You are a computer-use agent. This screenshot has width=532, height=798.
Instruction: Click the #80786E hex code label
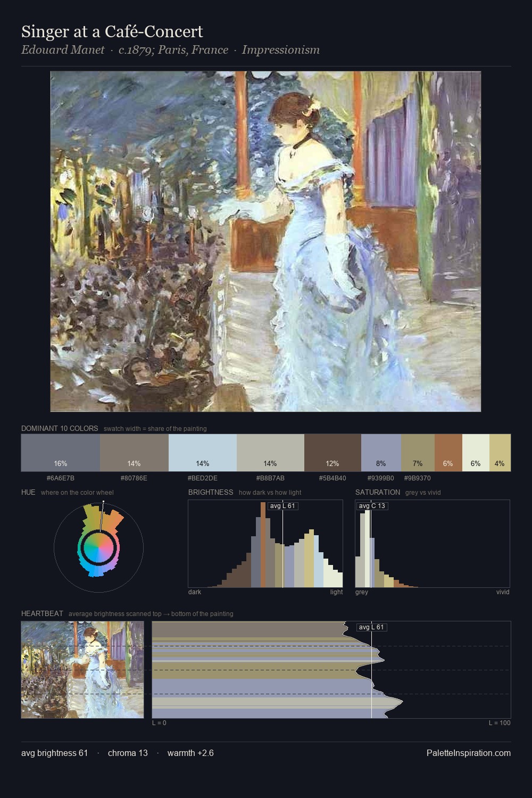tap(134, 478)
